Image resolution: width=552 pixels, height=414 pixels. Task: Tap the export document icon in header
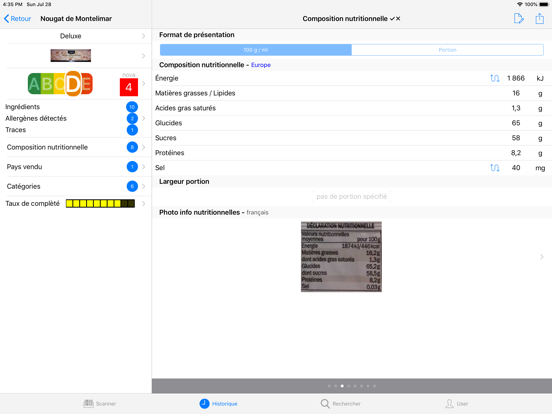coord(519,18)
